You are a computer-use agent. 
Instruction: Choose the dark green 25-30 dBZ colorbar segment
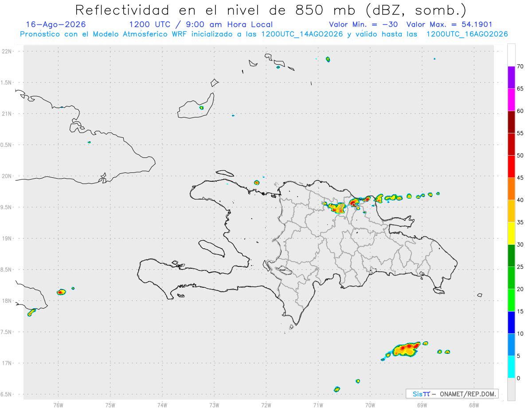click(511, 256)
